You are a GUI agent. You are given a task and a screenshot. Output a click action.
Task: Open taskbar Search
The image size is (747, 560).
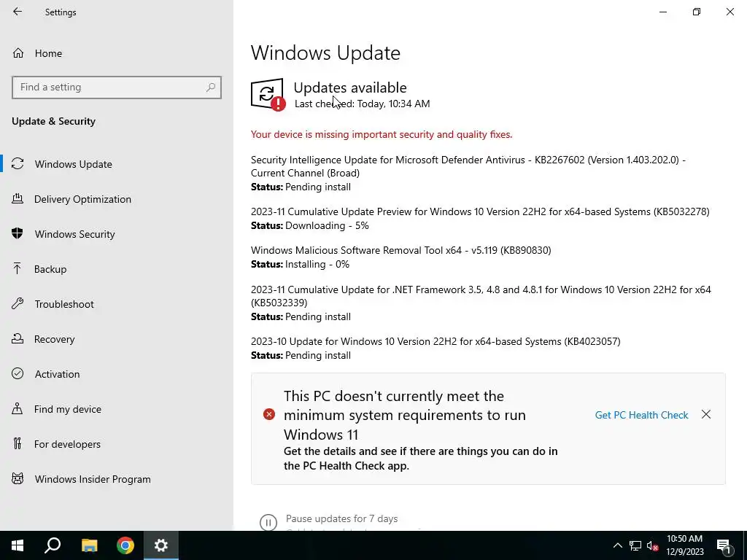coord(53,545)
